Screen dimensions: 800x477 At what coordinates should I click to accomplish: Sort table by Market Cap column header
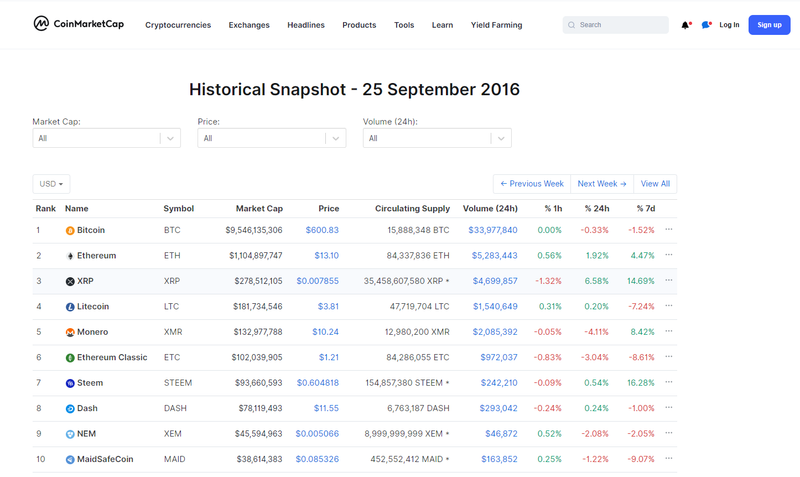[259, 209]
